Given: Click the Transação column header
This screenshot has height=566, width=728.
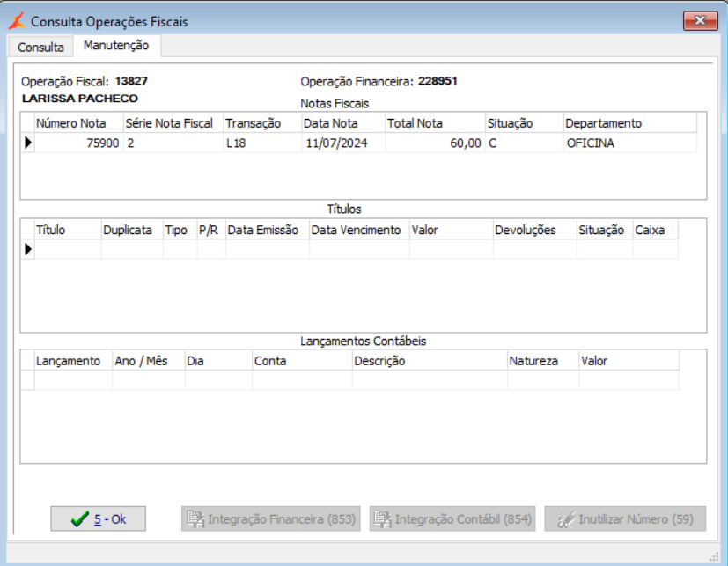Looking at the screenshot, I should pyautogui.click(x=262, y=123).
